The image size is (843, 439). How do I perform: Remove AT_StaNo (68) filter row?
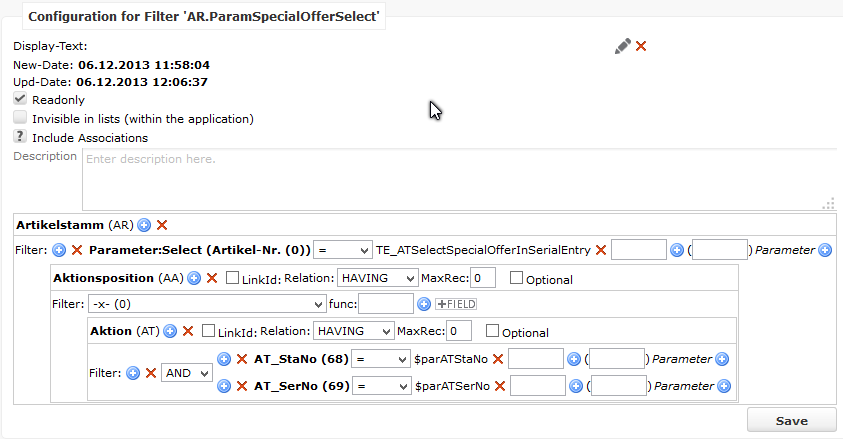(242, 359)
